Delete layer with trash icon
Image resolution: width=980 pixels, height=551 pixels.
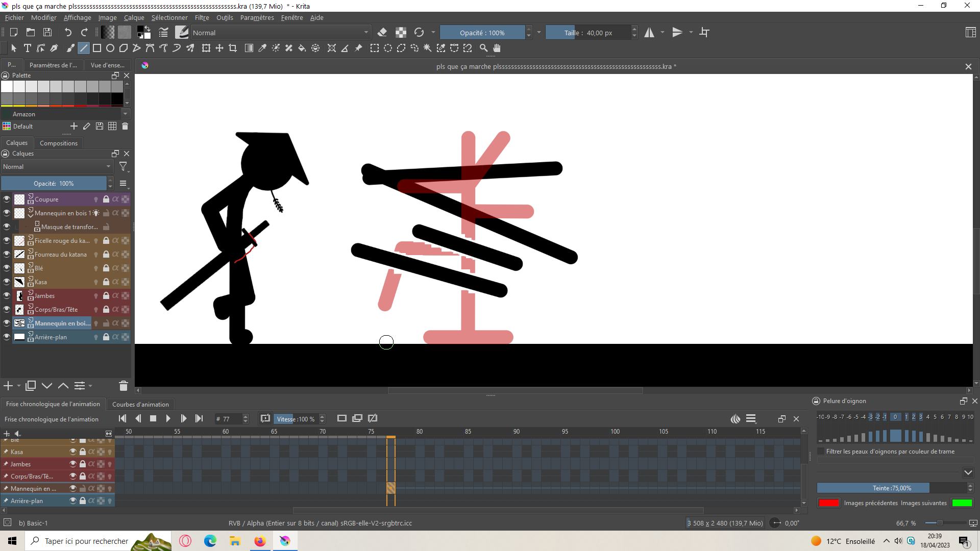pos(123,386)
